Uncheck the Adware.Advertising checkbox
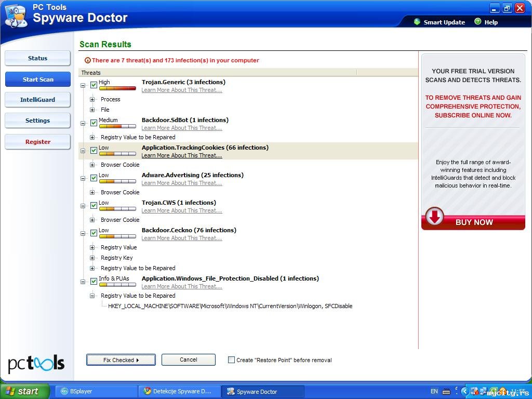The width and height of the screenshot is (532, 399). (x=94, y=178)
